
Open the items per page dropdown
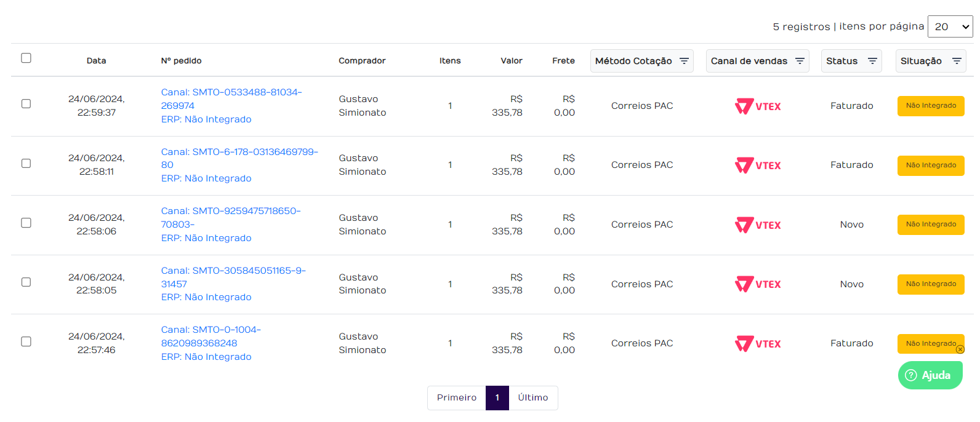click(950, 26)
